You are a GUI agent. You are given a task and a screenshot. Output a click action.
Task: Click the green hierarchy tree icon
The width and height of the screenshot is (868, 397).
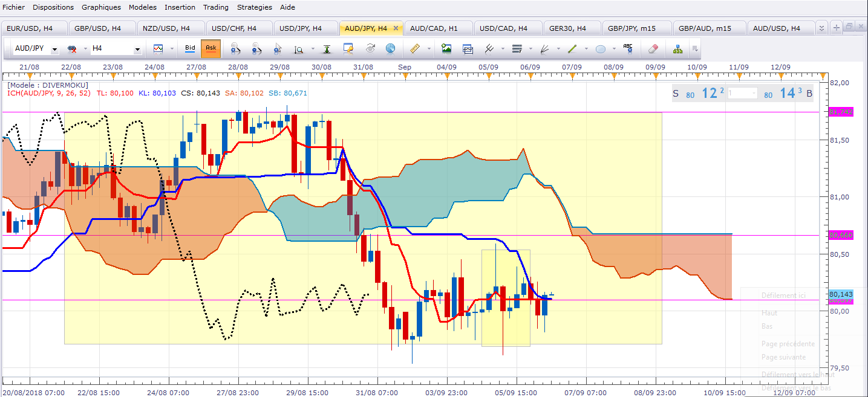pyautogui.click(x=677, y=49)
